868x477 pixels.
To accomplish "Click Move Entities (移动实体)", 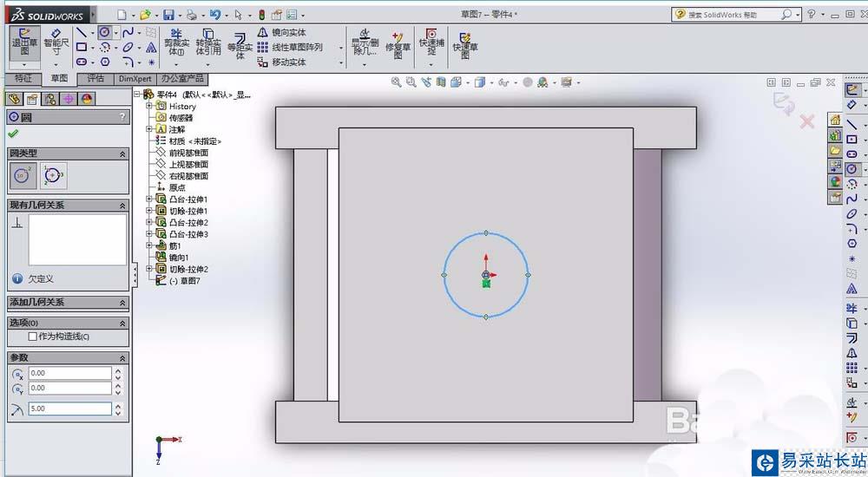I will click(282, 62).
